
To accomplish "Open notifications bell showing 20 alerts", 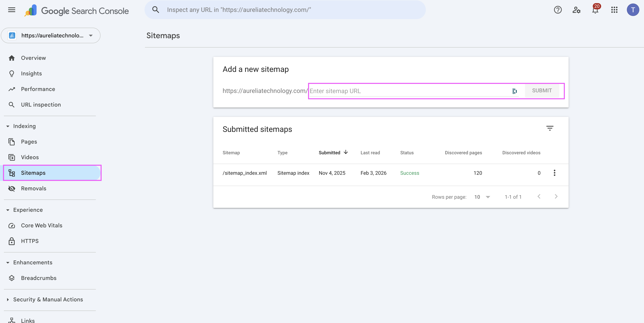I will (595, 10).
